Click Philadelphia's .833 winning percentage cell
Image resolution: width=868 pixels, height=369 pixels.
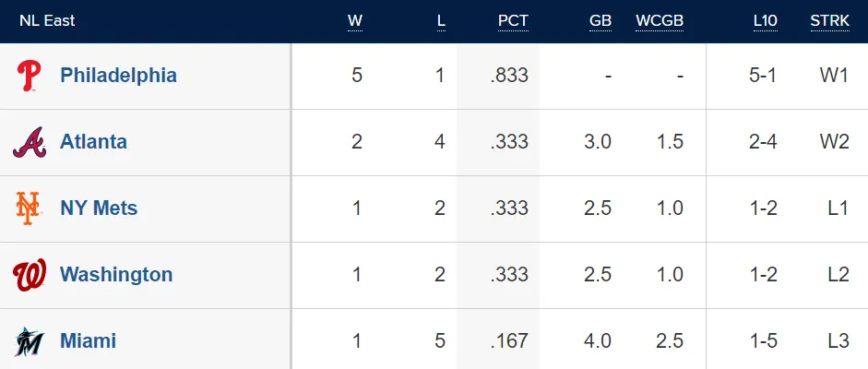pos(509,76)
